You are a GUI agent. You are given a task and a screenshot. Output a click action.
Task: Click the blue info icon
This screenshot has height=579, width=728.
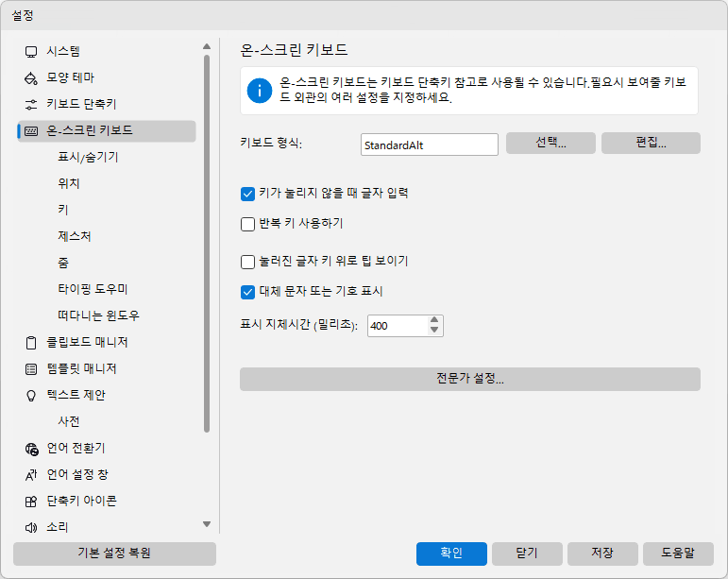tap(260, 91)
